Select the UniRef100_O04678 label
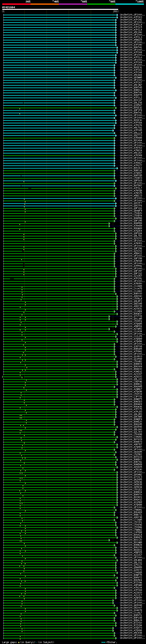This screenshot has height=644, width=146. [x=131, y=610]
